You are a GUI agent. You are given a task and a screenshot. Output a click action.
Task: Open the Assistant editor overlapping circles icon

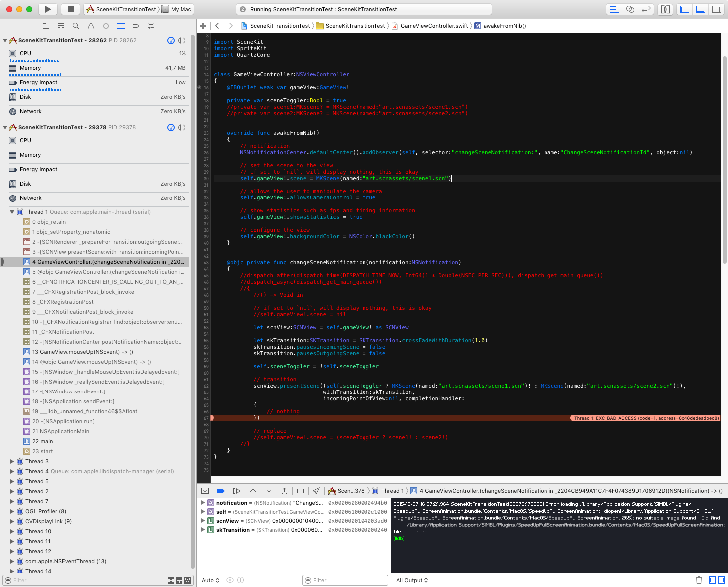[x=630, y=9]
